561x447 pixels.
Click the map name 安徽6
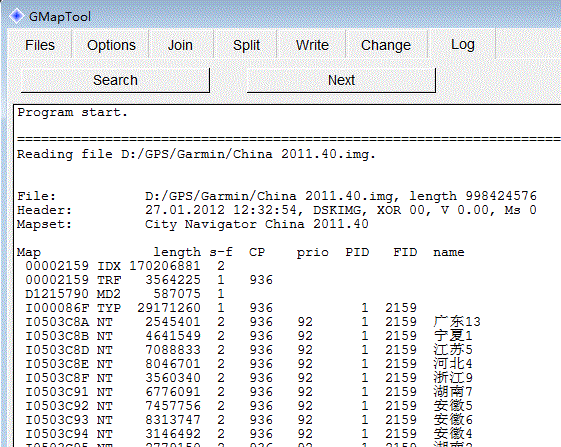[x=453, y=419]
